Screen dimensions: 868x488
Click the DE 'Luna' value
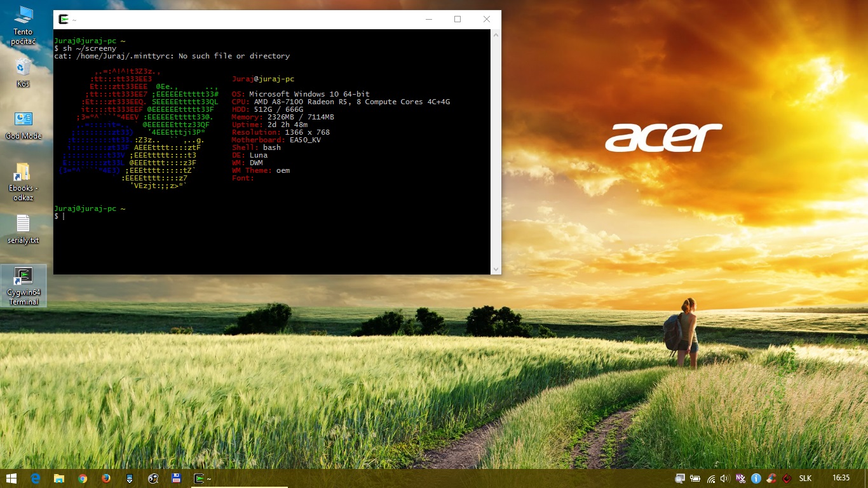258,155
